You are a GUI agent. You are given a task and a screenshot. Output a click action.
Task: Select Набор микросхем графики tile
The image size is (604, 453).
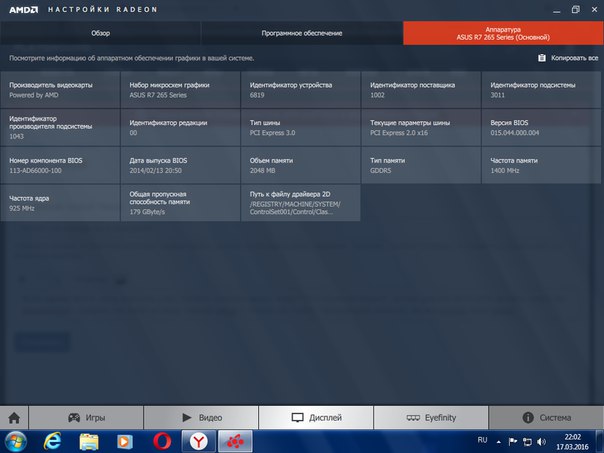coord(180,90)
